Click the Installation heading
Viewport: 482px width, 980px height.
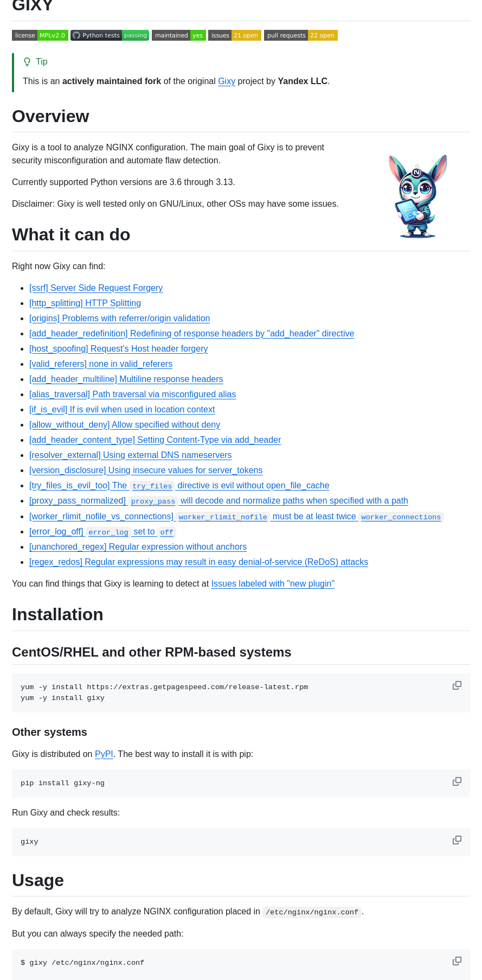click(57, 614)
